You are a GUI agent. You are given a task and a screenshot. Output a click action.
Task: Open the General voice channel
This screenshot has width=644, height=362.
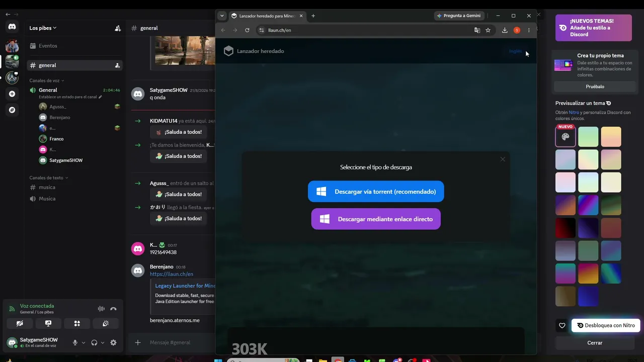coord(74,90)
